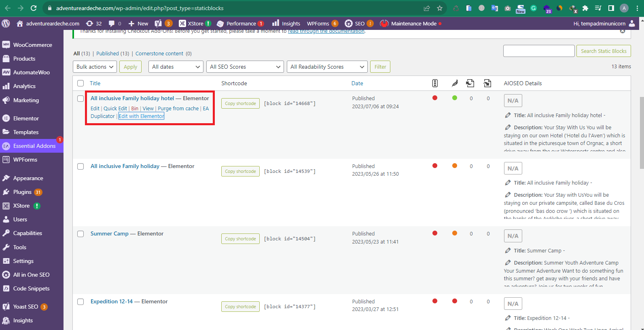
Task: Bookmark this page with star icon
Action: 440,8
